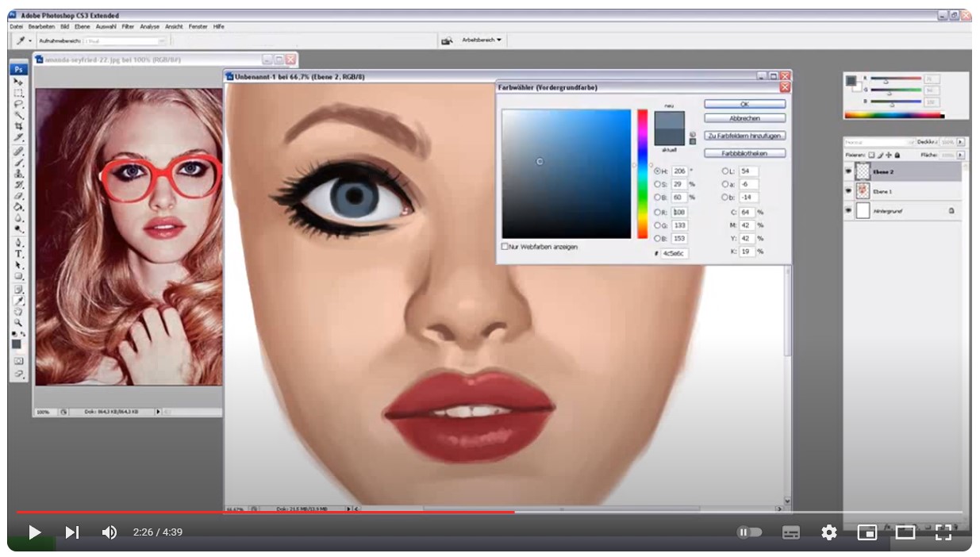Open the Fenster menu
Screen dimensions: 980x557
pos(198,26)
